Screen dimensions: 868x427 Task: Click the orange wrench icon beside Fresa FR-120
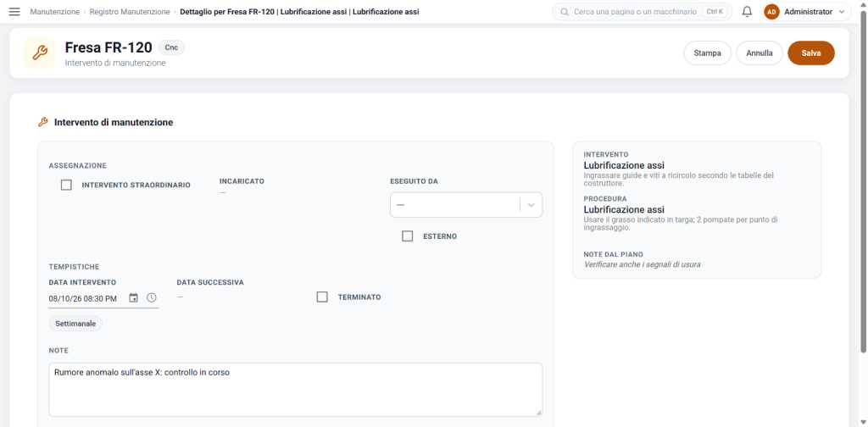[x=40, y=53]
